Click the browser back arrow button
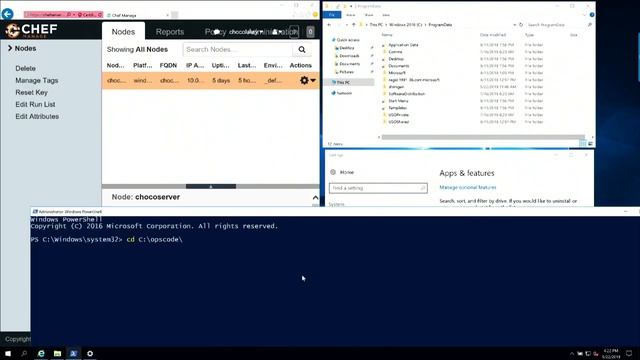640x360 pixels. click(x=7, y=14)
